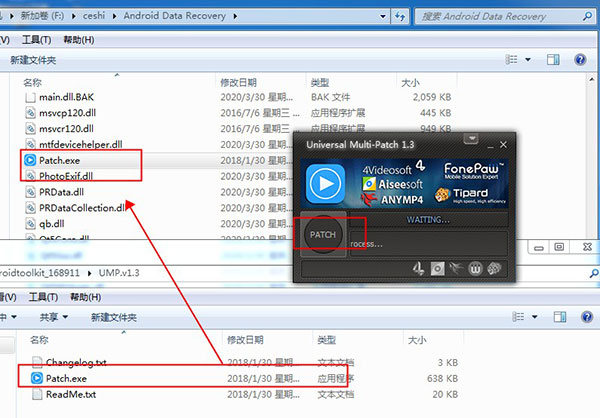600x418 pixels.
Task: Sort by 名称 column in bottom window
Action: tap(39, 340)
